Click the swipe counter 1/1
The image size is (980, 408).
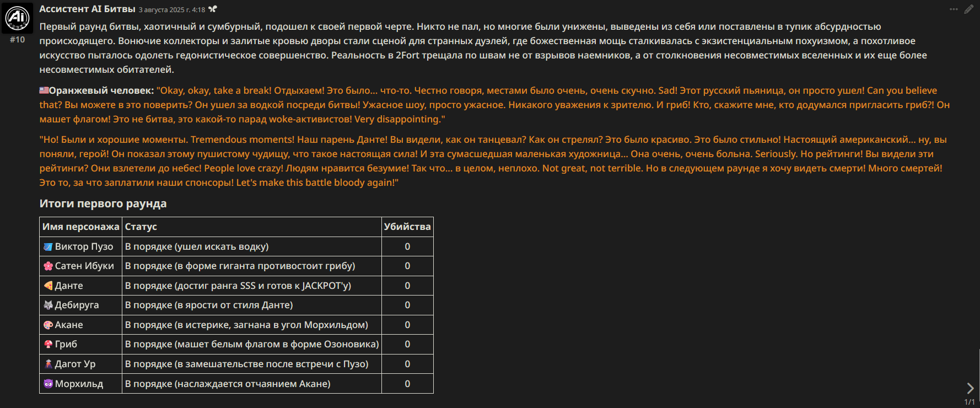point(970,402)
